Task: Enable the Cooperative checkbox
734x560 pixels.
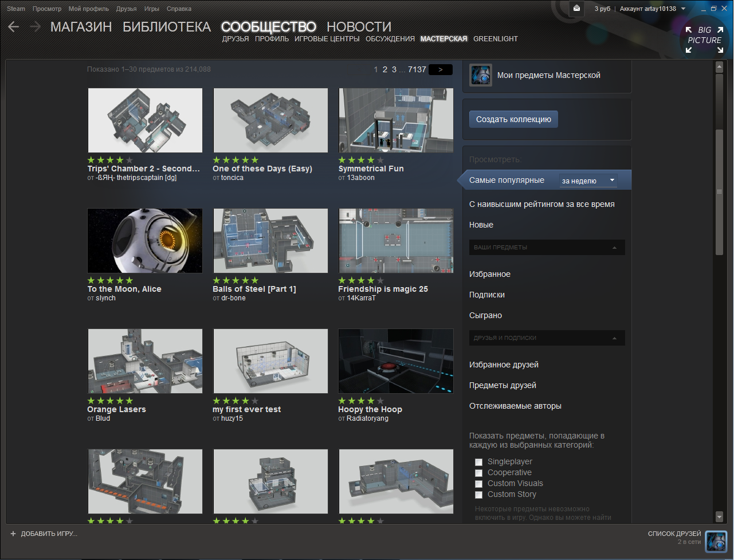Action: tap(478, 473)
